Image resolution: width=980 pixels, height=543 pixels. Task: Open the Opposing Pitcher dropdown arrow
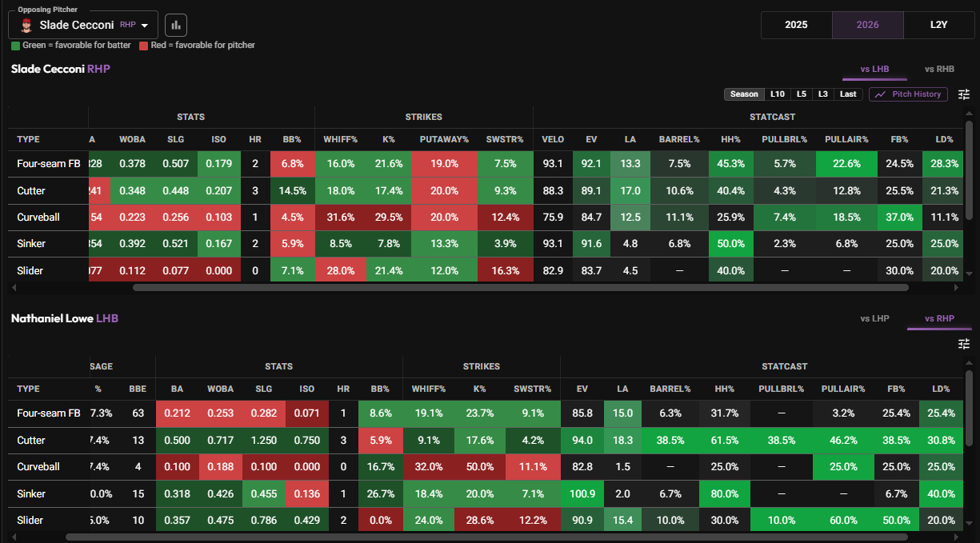145,26
